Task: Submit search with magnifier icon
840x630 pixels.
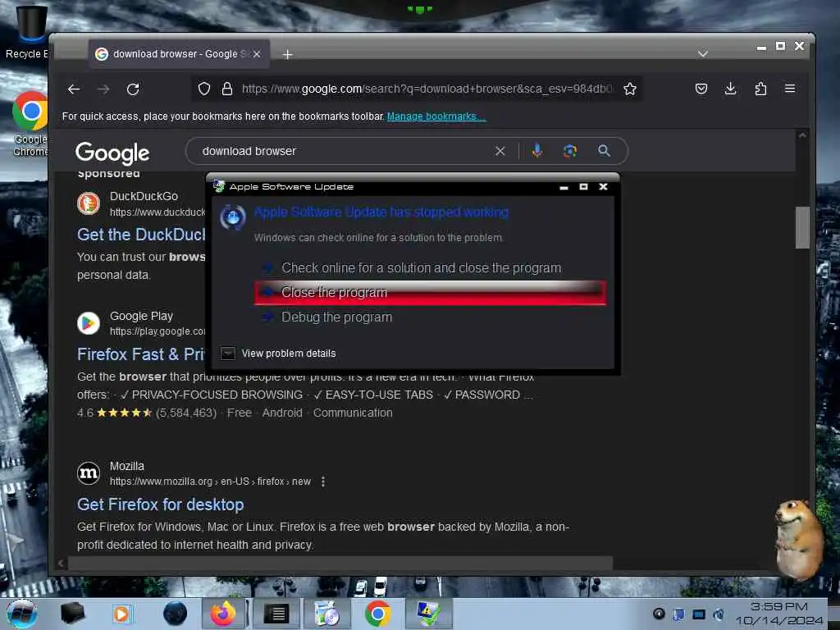Action: tap(604, 151)
